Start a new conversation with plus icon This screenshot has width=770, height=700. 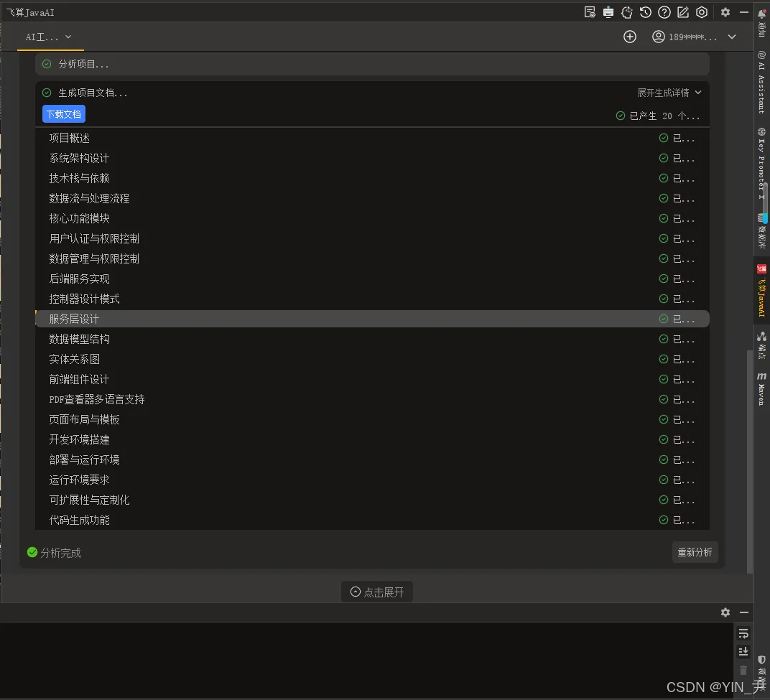coord(630,37)
